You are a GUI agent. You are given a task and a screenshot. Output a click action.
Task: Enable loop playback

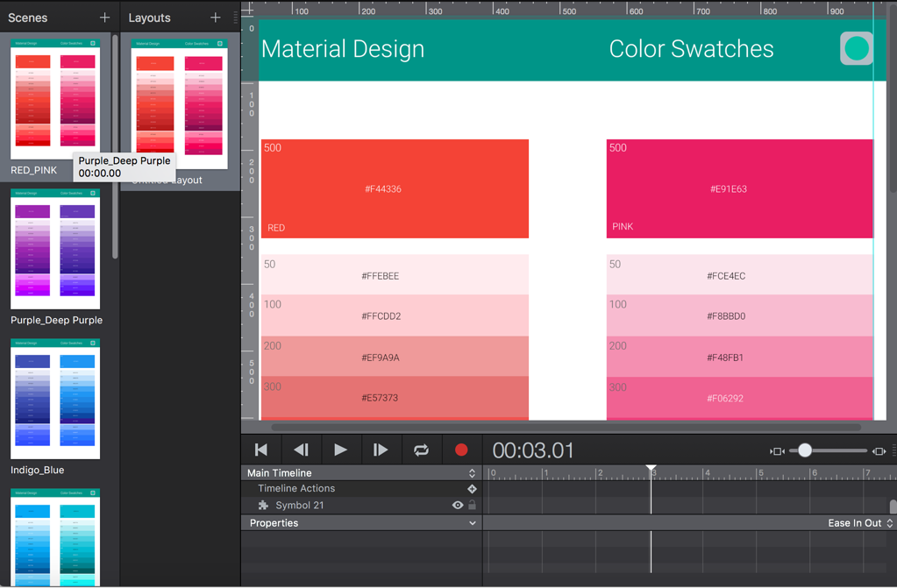pos(421,450)
